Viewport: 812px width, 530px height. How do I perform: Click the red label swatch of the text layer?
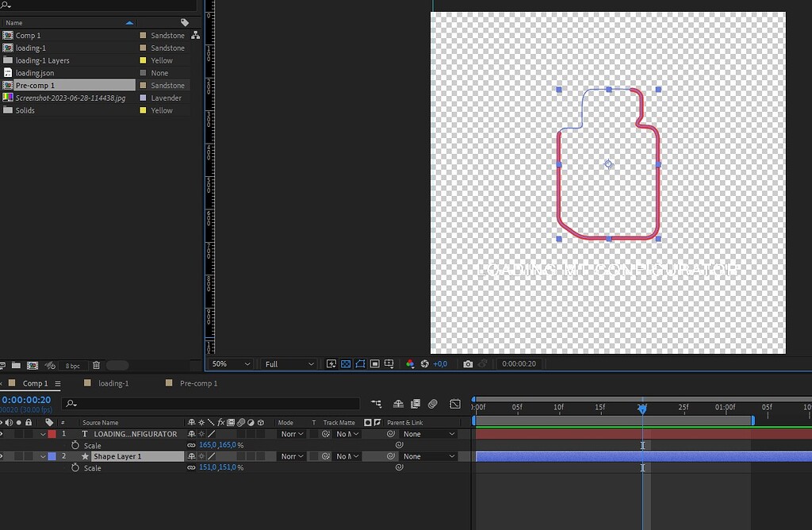[x=52, y=434]
